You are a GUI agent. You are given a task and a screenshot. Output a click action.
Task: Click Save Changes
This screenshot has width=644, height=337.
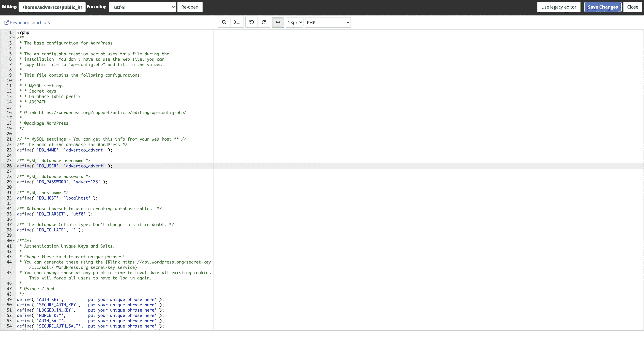click(602, 7)
